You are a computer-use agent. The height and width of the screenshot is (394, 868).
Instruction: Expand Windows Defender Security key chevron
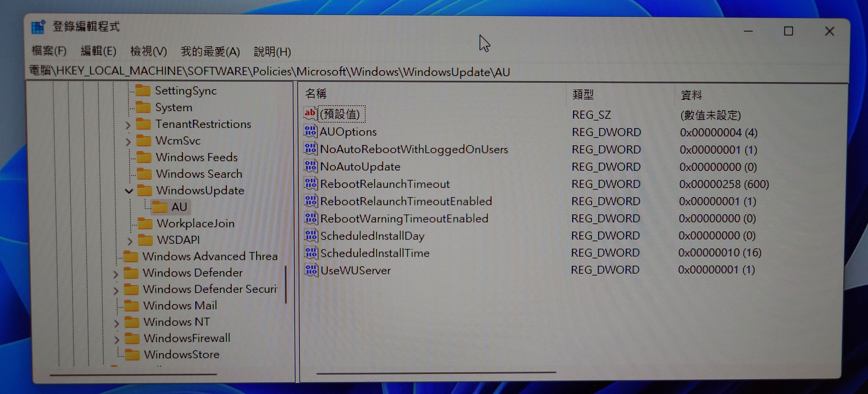(116, 290)
